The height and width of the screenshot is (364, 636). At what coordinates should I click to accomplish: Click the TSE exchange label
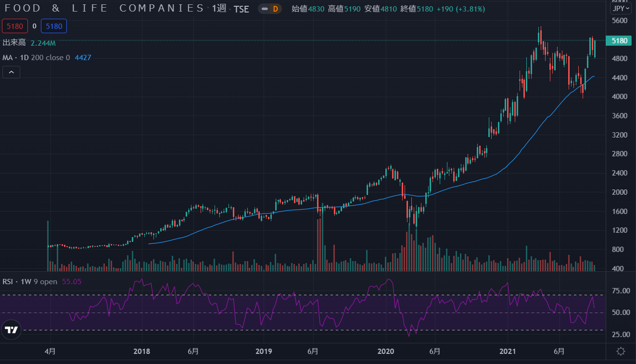point(242,9)
